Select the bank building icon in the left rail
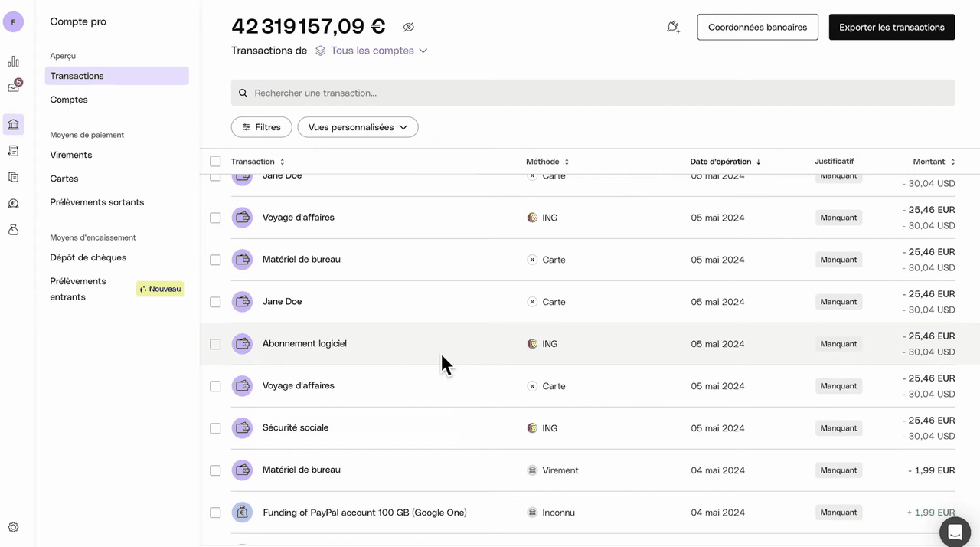Viewport: 980px width, 547px height. point(13,125)
